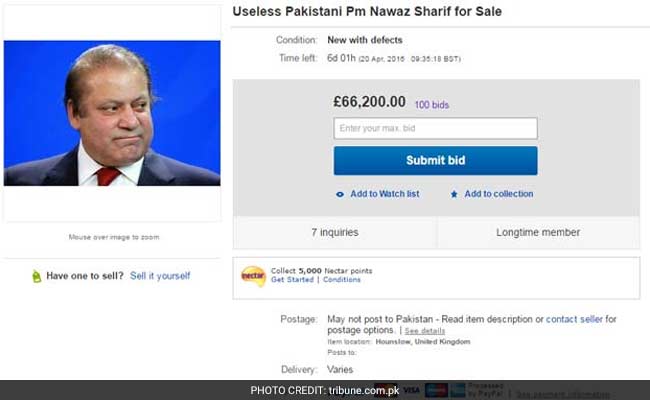Click the £66,200.00 current bid price

pyautogui.click(x=369, y=102)
